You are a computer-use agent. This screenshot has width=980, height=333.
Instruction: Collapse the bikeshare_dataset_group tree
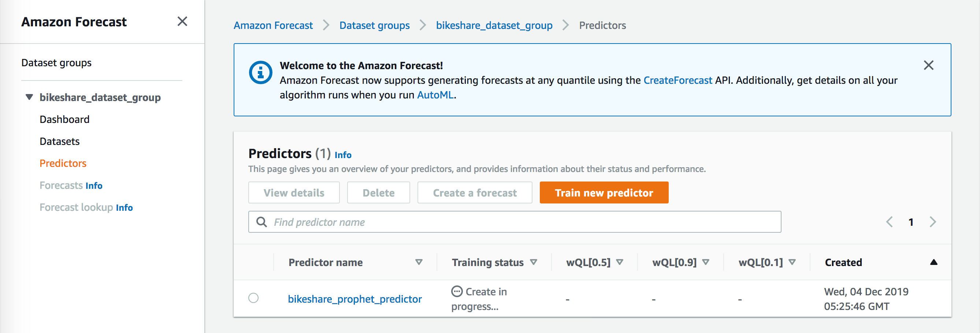click(x=29, y=97)
